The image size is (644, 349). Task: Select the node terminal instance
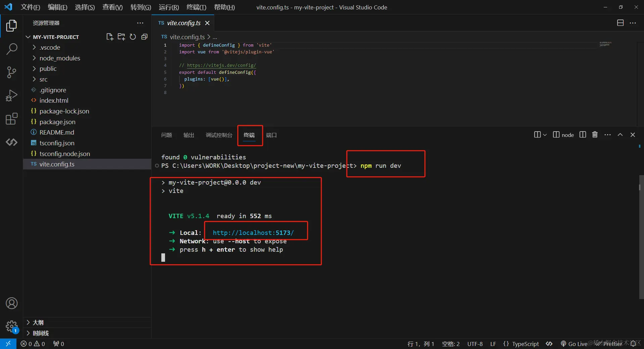(563, 135)
